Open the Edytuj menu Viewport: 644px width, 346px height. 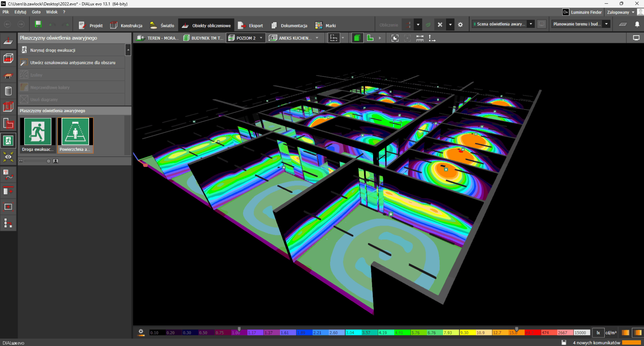click(20, 12)
